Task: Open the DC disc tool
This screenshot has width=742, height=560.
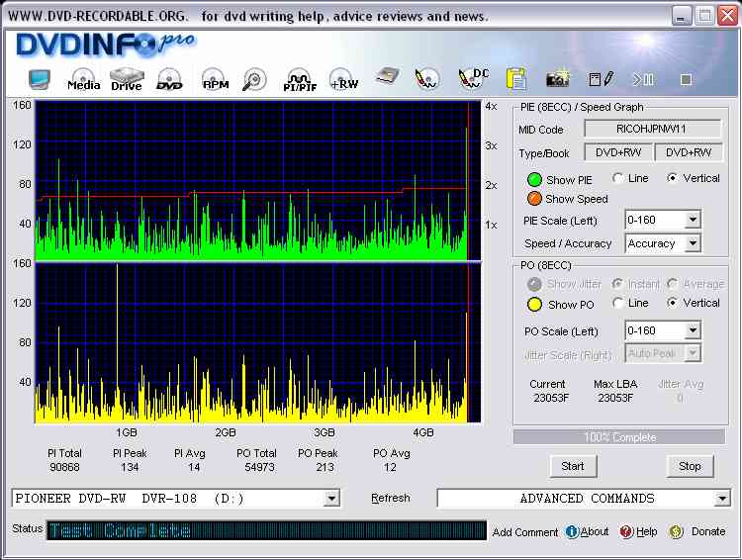Action: (473, 78)
